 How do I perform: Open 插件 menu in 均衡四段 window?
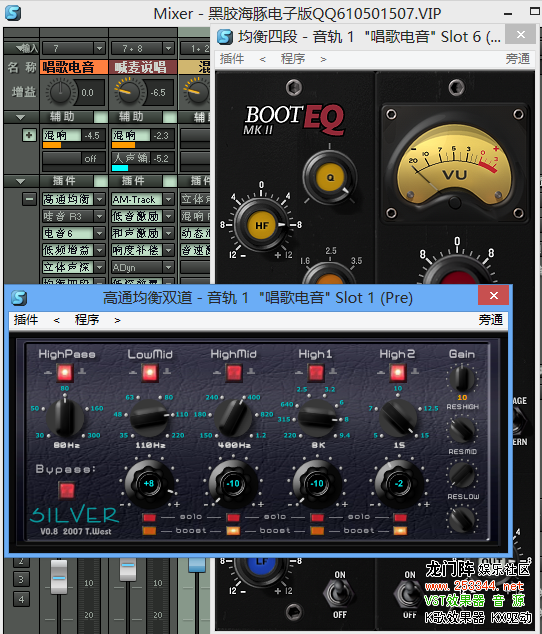(232, 59)
